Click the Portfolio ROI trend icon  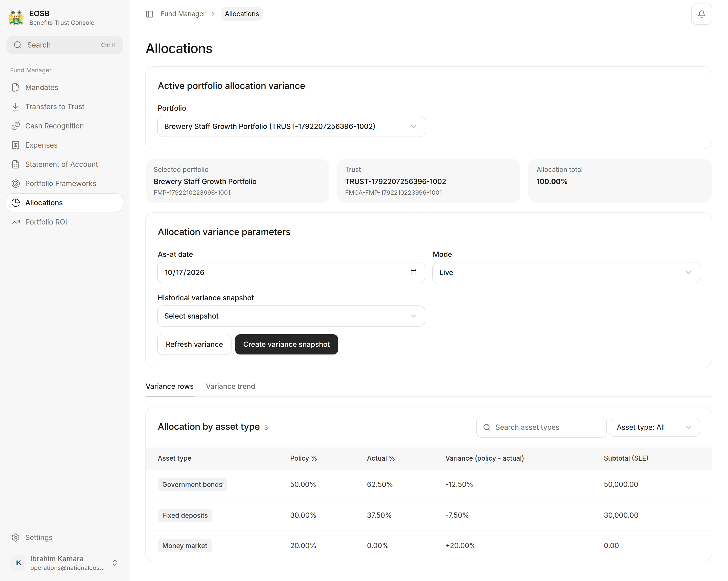(x=15, y=222)
